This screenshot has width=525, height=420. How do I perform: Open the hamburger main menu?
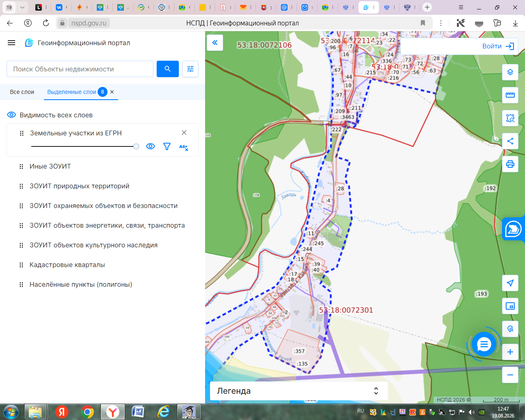point(11,43)
